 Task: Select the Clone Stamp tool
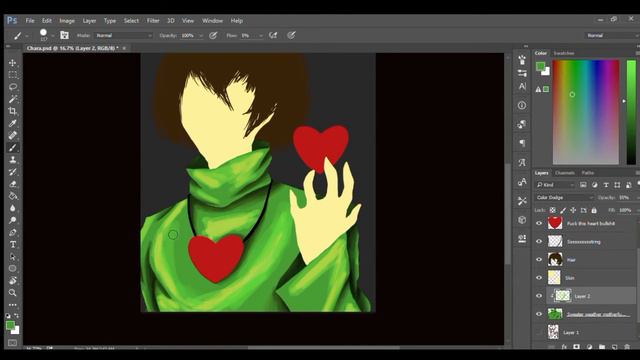tap(13, 160)
